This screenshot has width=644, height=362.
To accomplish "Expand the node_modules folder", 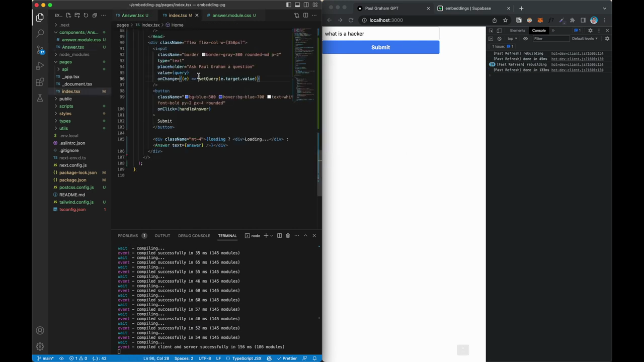I will click(x=80, y=54).
